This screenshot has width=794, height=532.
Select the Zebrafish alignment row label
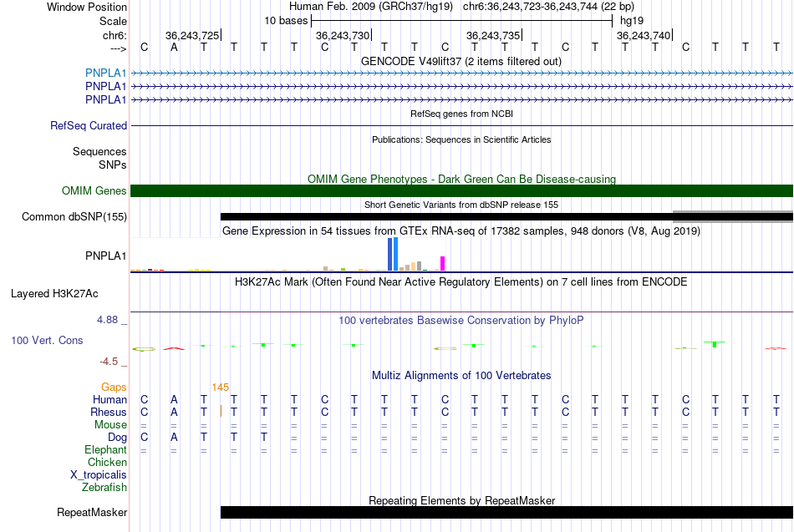tap(104, 488)
